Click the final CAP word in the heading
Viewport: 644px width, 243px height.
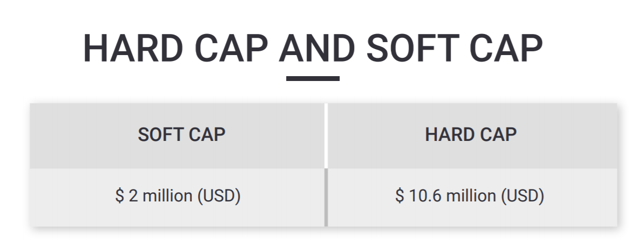click(506, 49)
